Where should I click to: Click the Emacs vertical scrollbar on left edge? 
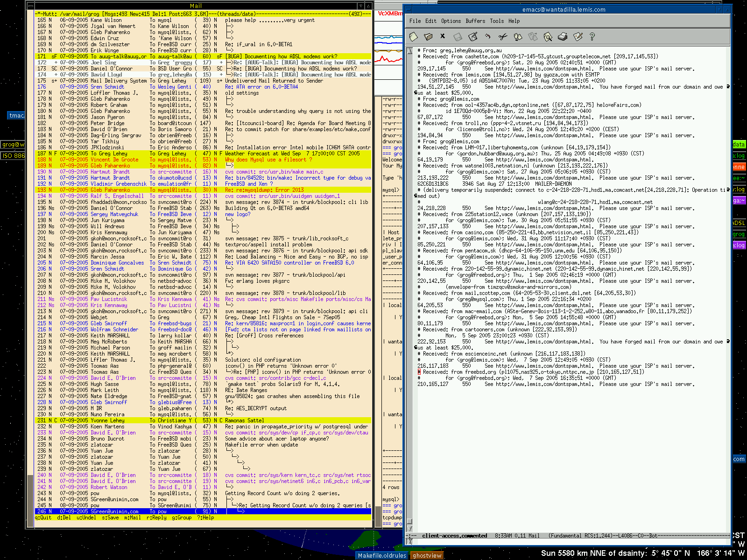tap(410, 280)
